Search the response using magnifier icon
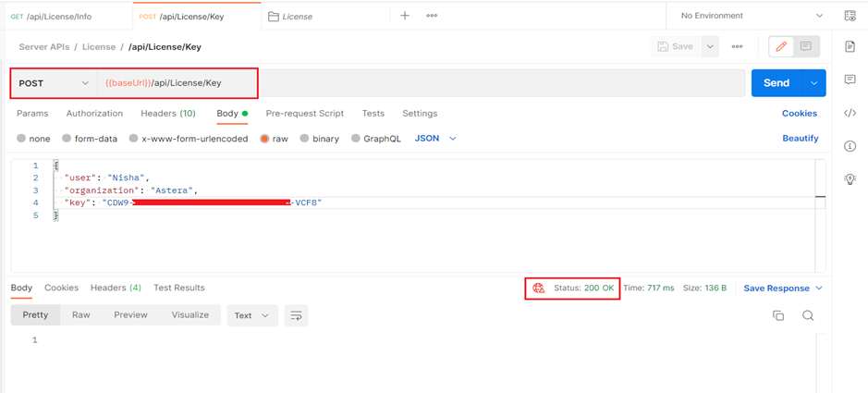The height and width of the screenshot is (393, 868). coord(808,315)
